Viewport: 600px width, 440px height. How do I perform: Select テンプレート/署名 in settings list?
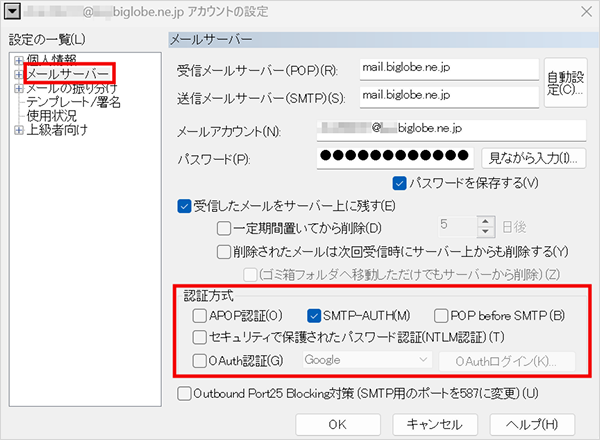73,102
